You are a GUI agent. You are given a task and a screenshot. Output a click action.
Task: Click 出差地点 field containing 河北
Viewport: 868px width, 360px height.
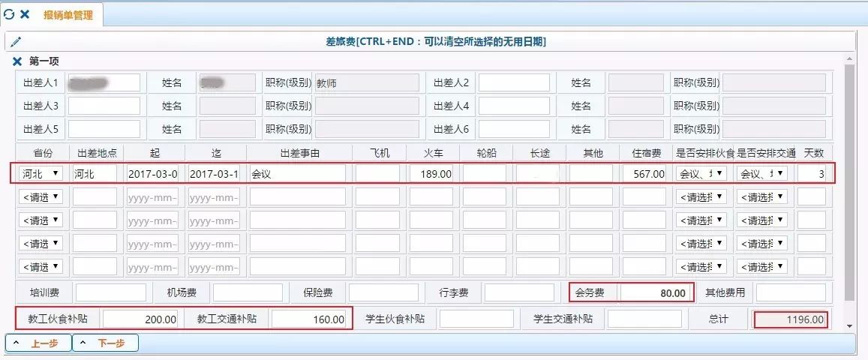click(x=95, y=174)
